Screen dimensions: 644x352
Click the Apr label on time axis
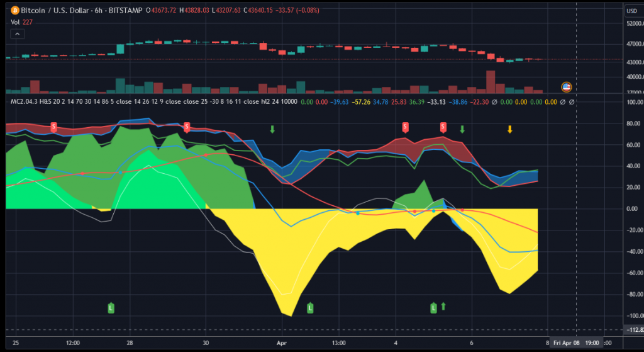281,343
